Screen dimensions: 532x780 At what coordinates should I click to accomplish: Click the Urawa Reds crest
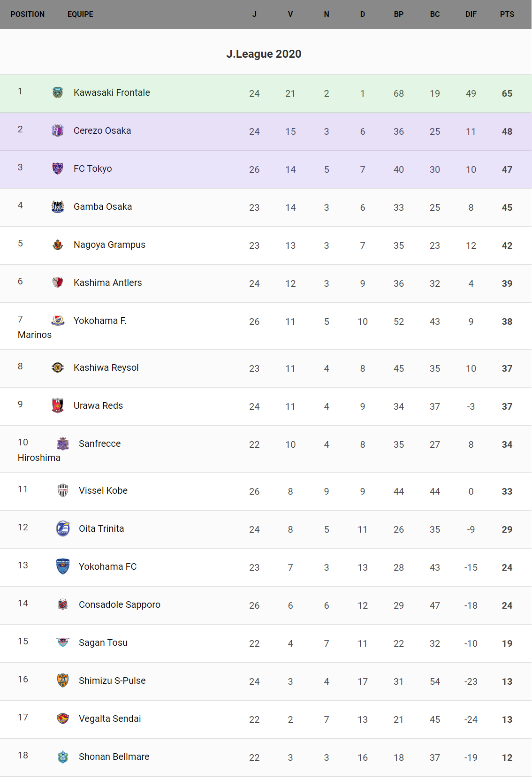tap(58, 405)
